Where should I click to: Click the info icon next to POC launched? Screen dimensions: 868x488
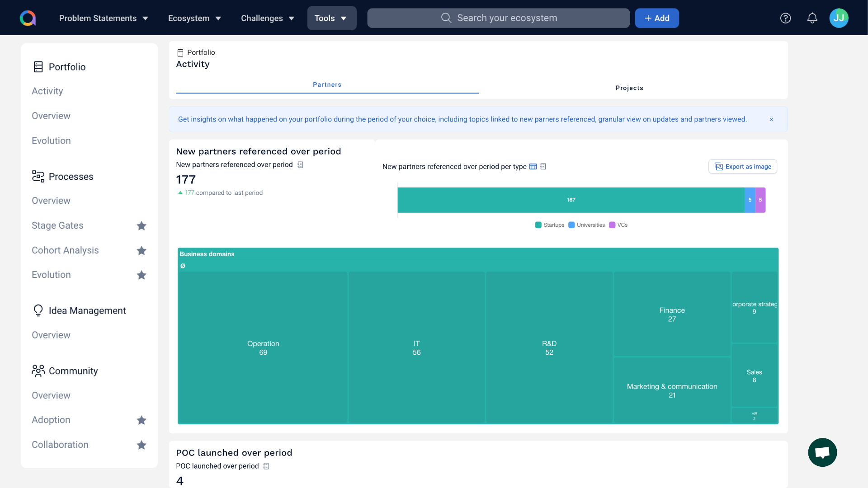point(266,466)
